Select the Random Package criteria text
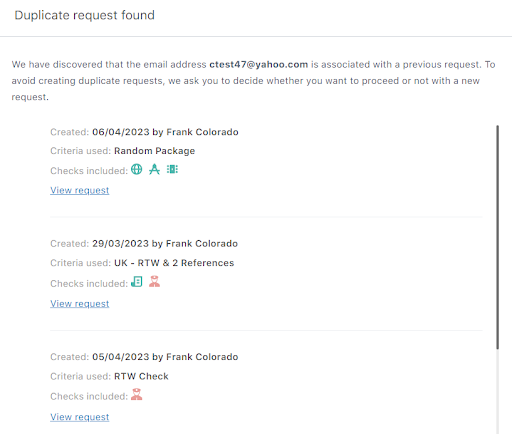512x434 pixels. pyautogui.click(x=154, y=151)
